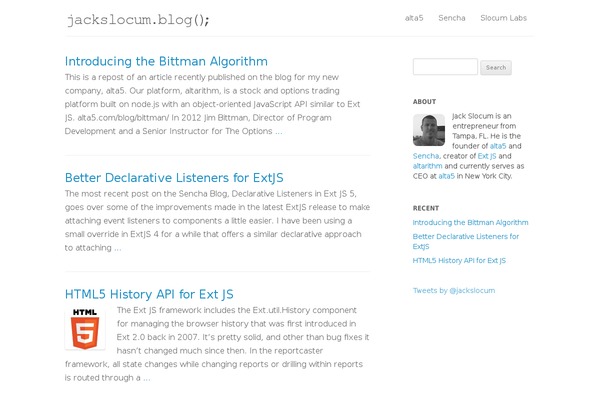Open the Better Declarative Listeners for ExtJS heading

(174, 178)
